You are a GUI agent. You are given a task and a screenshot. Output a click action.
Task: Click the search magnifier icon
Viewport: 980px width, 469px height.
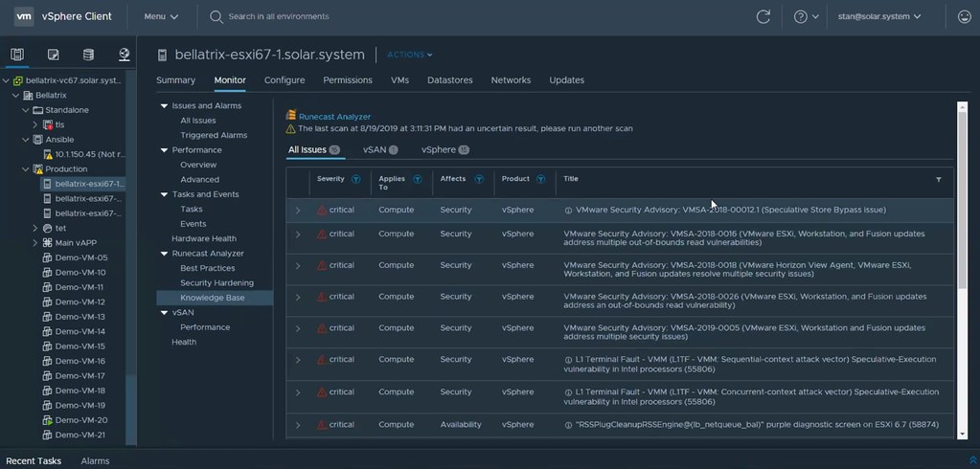point(217,17)
